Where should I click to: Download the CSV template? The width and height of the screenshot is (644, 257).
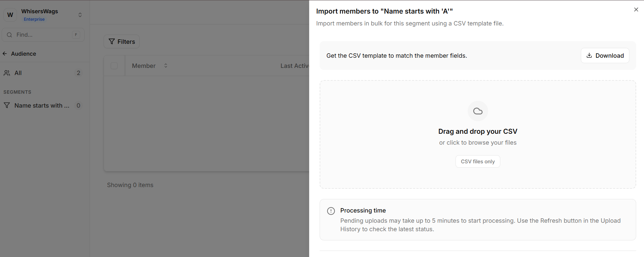(605, 56)
